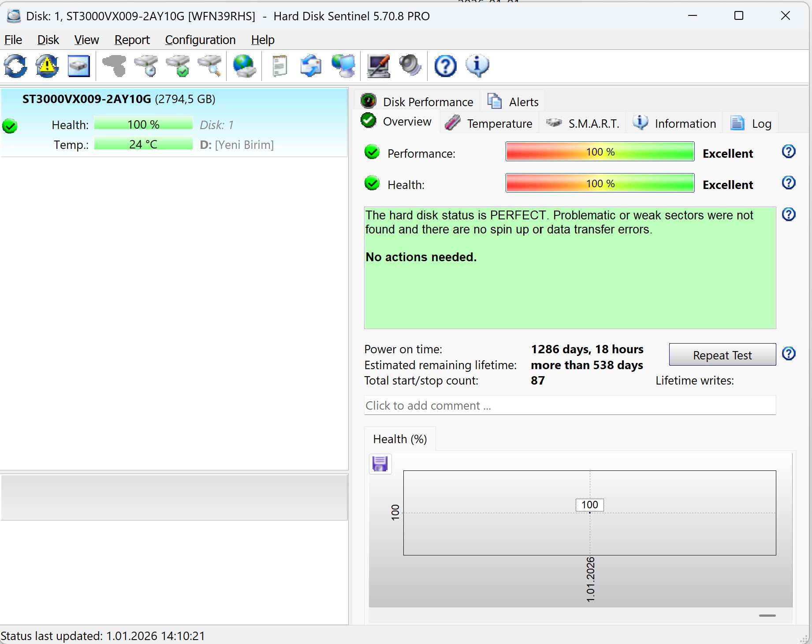Click the 'Click to add comment' field
The image size is (812, 644).
570,405
